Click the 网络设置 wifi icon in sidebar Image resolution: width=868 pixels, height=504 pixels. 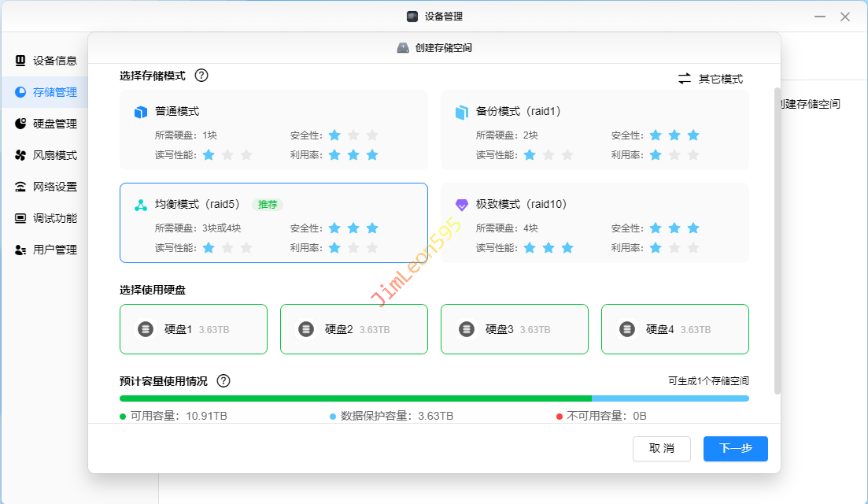pos(20,187)
